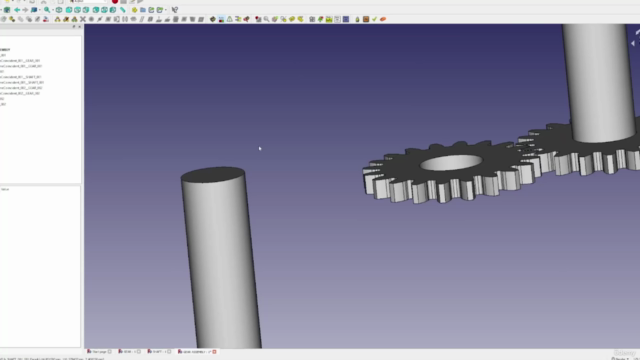Screen dimensions: 640x360
Task: Select the first Coincident_001__GEAR_001 tree row
Action: point(20,60)
